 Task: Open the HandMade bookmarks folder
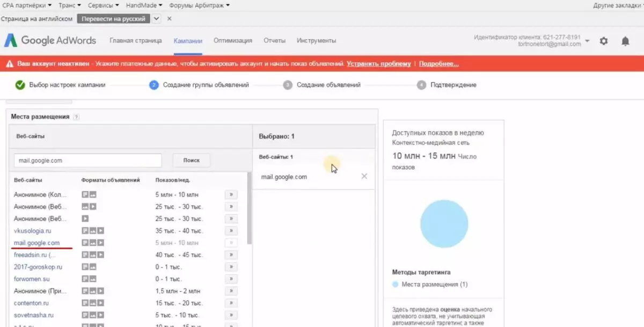click(144, 5)
